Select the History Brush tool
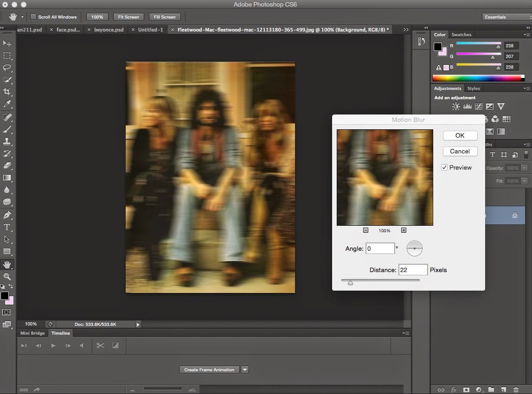 click(x=7, y=153)
